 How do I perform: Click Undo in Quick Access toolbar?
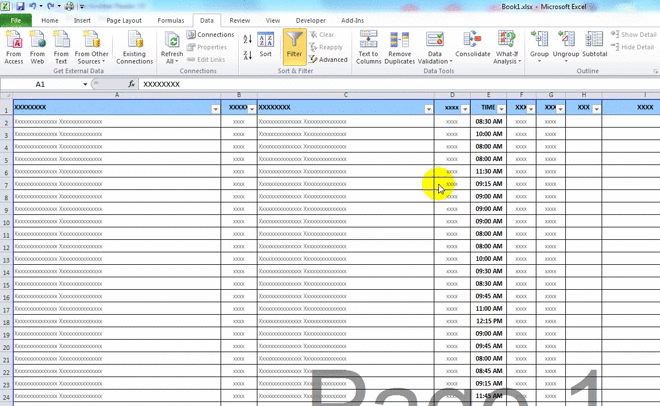pos(32,6)
